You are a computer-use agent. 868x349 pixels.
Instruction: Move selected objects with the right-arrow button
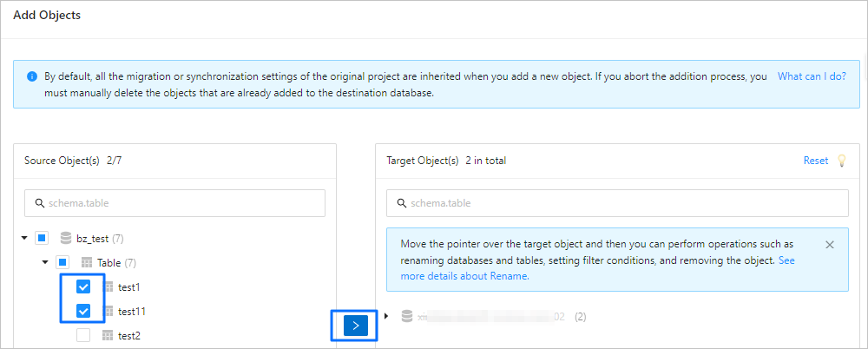(356, 326)
